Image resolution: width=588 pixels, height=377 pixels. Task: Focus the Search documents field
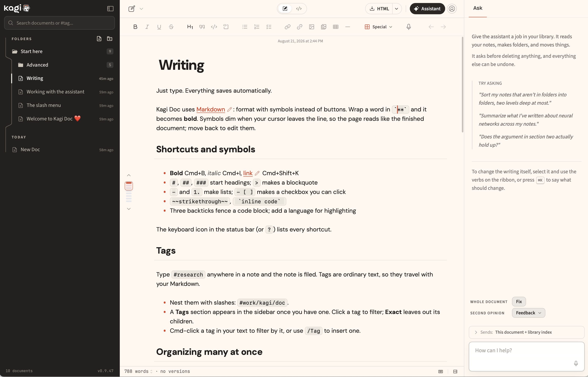pos(60,23)
